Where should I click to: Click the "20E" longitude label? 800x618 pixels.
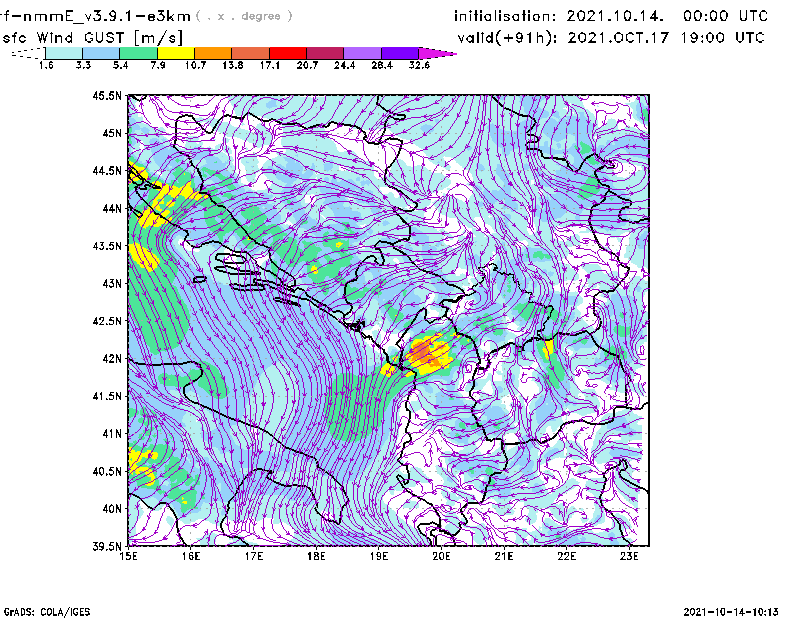441,556
